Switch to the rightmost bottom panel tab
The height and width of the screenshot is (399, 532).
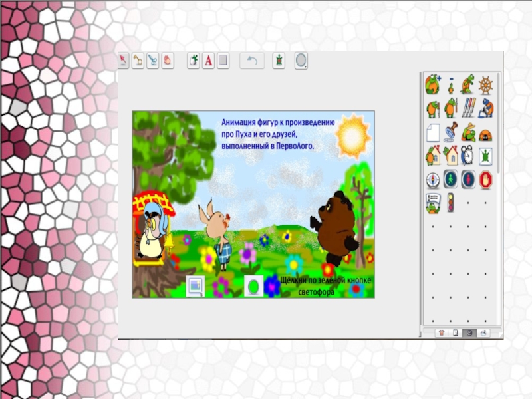point(483,333)
